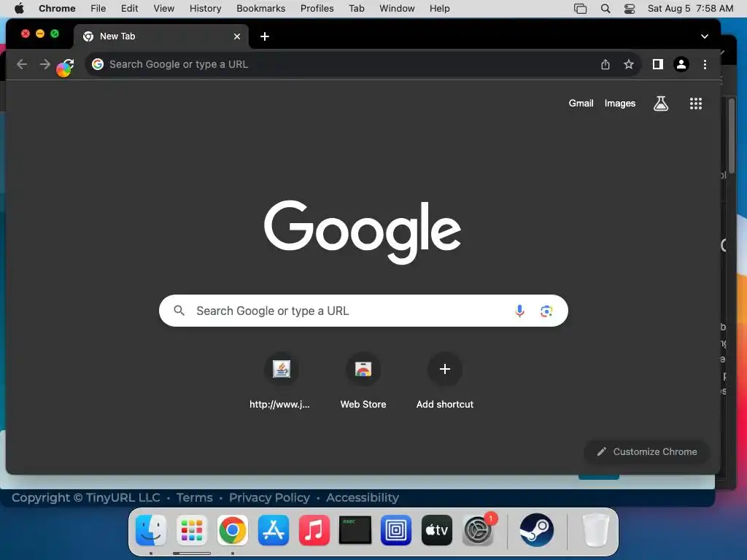The image size is (747, 560).
Task: Open the File menu
Action: (x=98, y=9)
